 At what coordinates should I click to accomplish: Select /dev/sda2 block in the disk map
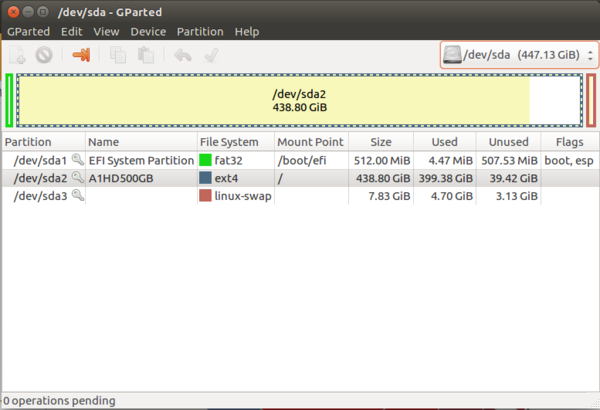coord(300,100)
